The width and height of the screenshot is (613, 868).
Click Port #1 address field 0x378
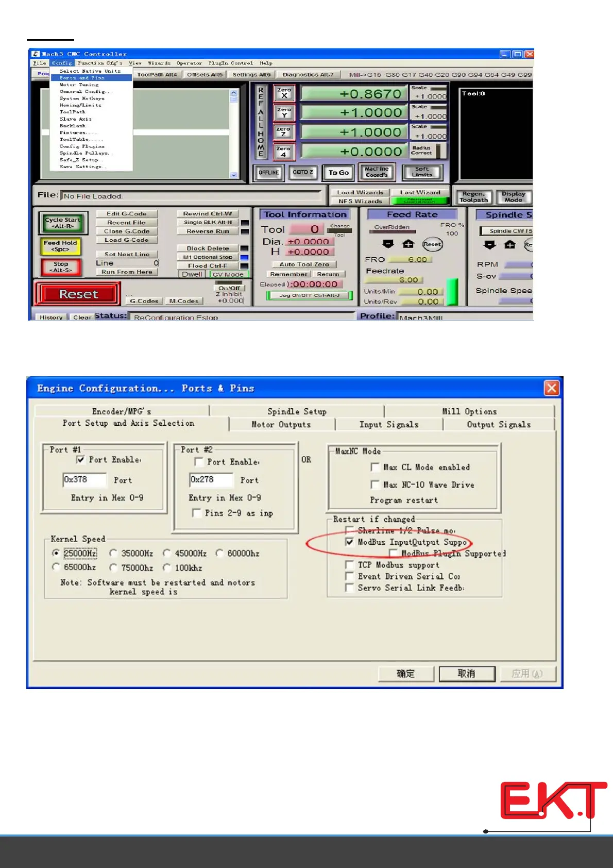tap(84, 479)
